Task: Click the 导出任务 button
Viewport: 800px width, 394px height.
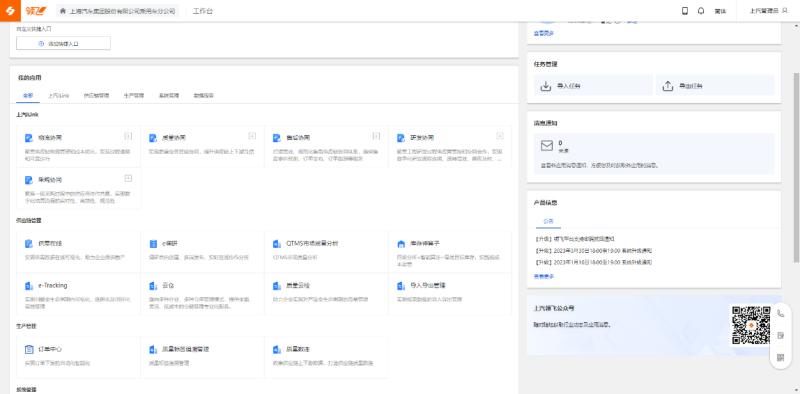Action: tap(715, 85)
